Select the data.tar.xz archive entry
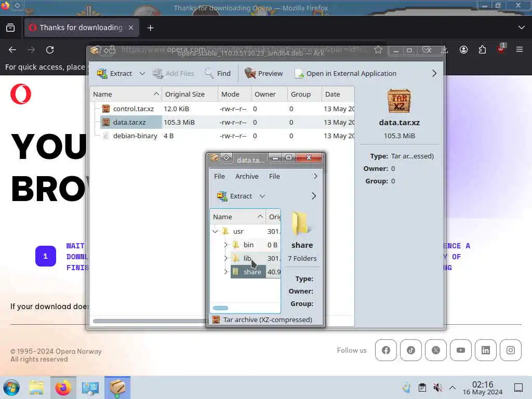 point(129,123)
